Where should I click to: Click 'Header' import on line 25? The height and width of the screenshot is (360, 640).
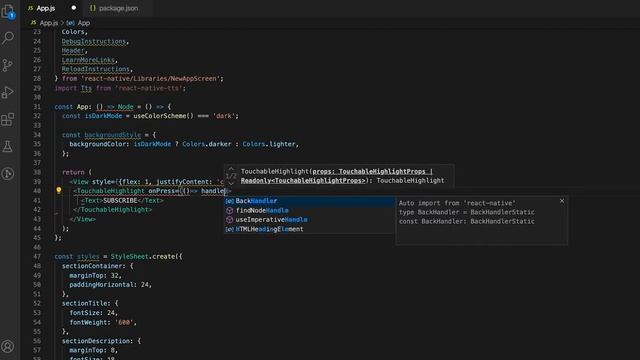point(73,51)
